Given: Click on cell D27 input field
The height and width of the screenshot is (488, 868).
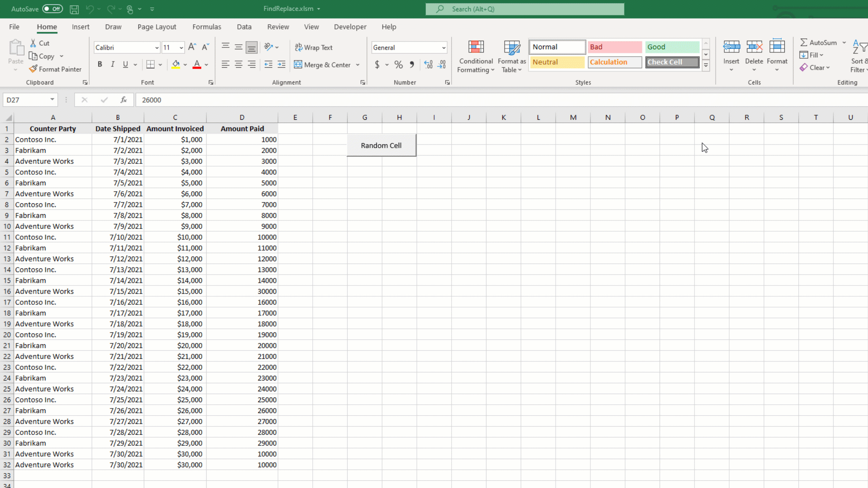Looking at the screenshot, I should tap(241, 411).
